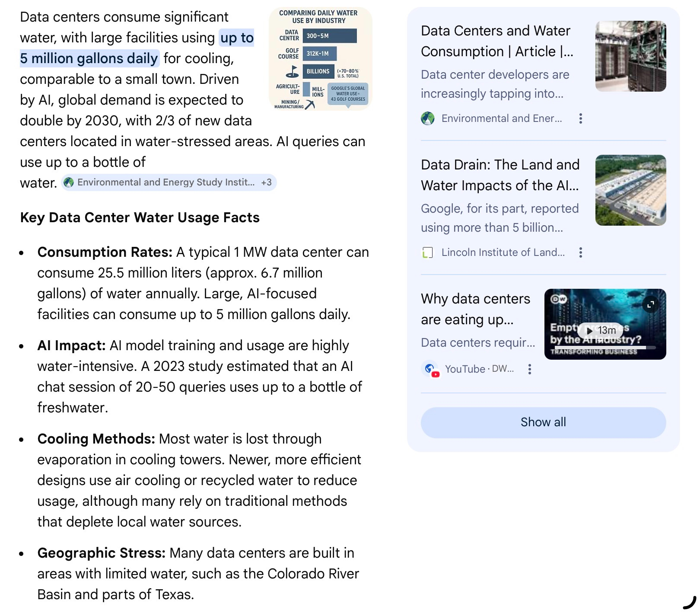Click the aerial data center thumbnail
This screenshot has width=700, height=613.
(630, 190)
